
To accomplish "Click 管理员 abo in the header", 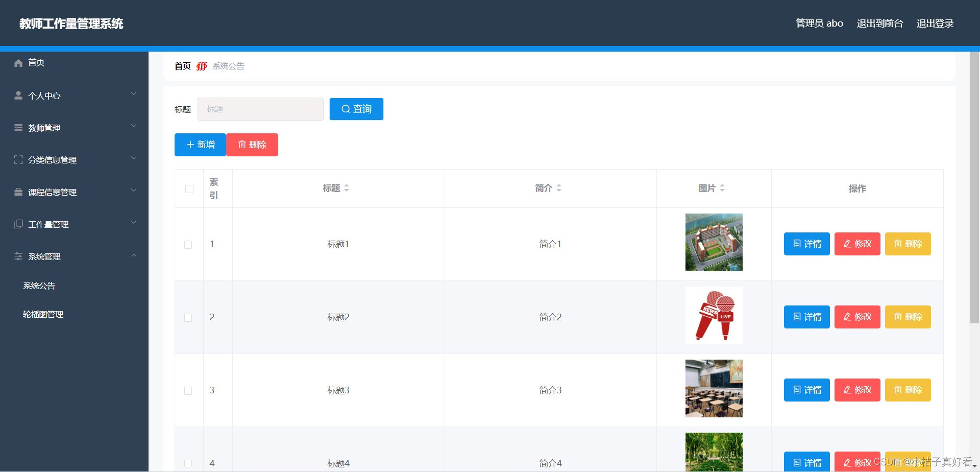I will (819, 23).
